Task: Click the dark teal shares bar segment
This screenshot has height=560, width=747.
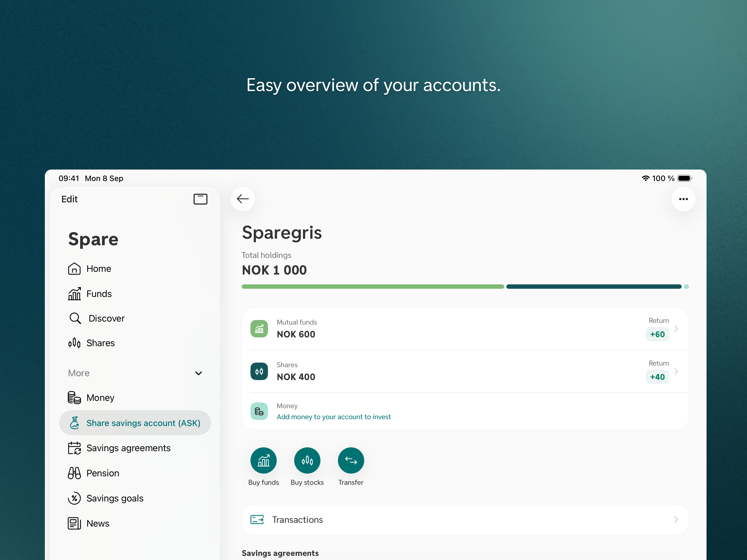Action: 594,287
